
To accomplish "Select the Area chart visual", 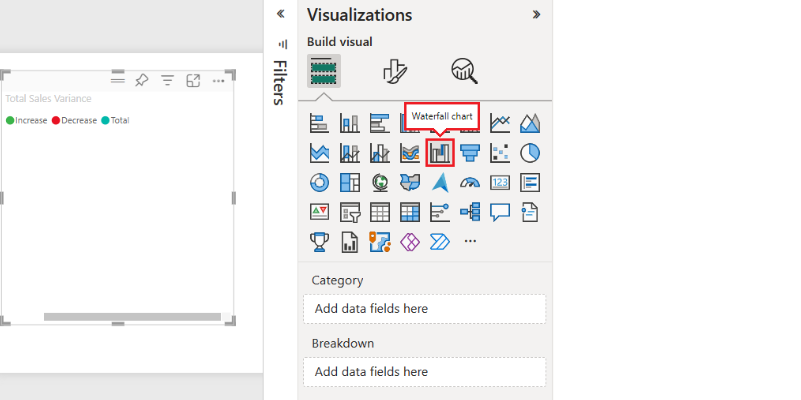I will tap(530, 123).
